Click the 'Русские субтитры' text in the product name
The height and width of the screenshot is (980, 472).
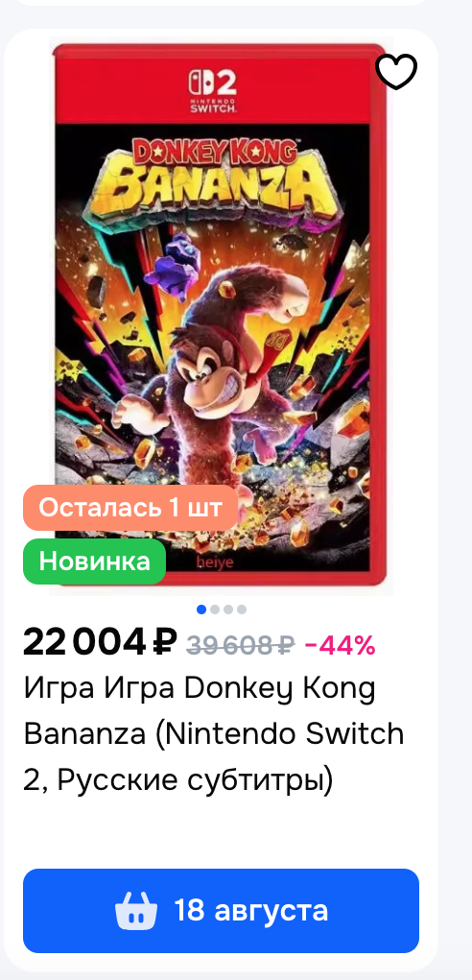click(195, 779)
